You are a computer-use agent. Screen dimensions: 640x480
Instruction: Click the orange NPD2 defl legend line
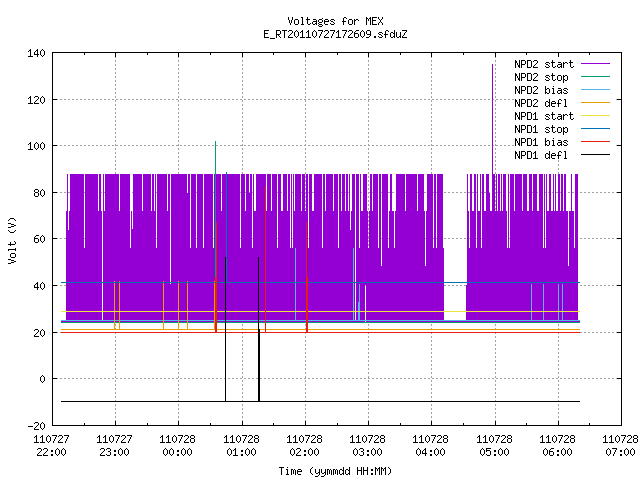[596, 102]
